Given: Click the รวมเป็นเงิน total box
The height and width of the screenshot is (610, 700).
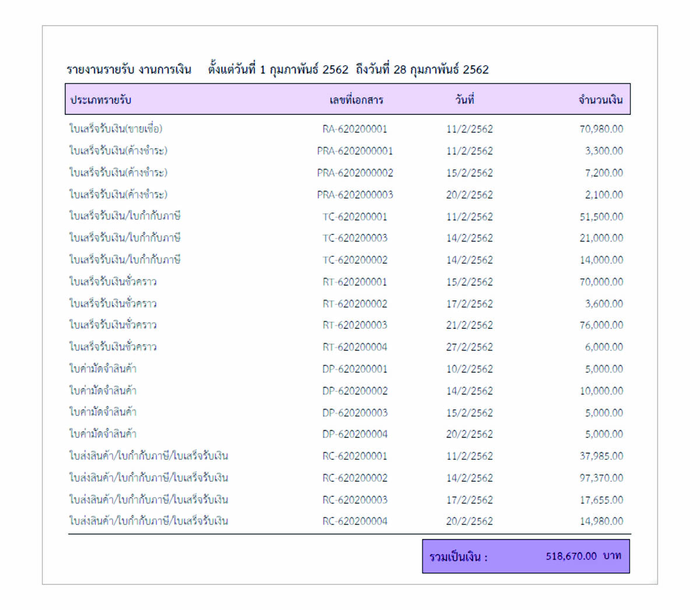Looking at the screenshot, I should 526,556.
